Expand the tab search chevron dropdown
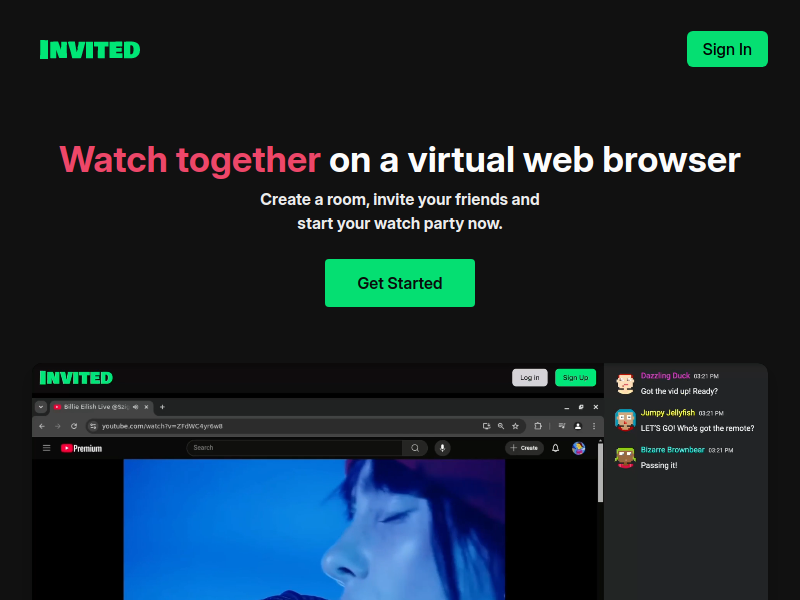This screenshot has width=800, height=600. (x=41, y=407)
